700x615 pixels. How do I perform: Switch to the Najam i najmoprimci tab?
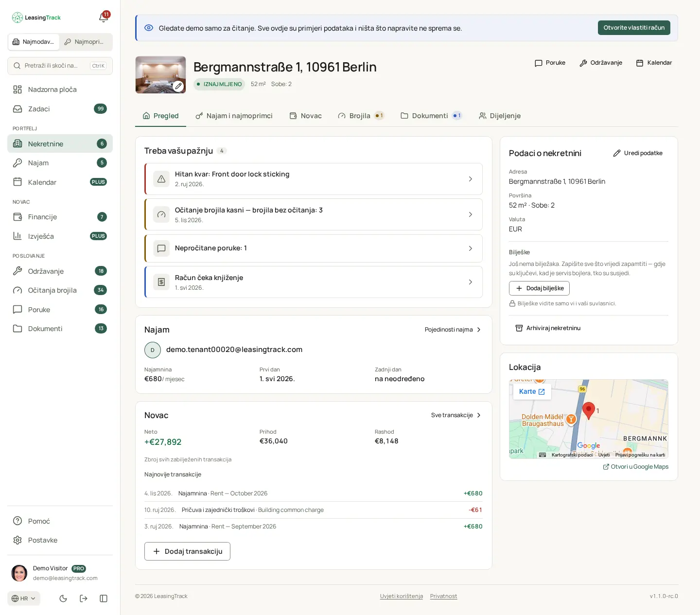234,116
